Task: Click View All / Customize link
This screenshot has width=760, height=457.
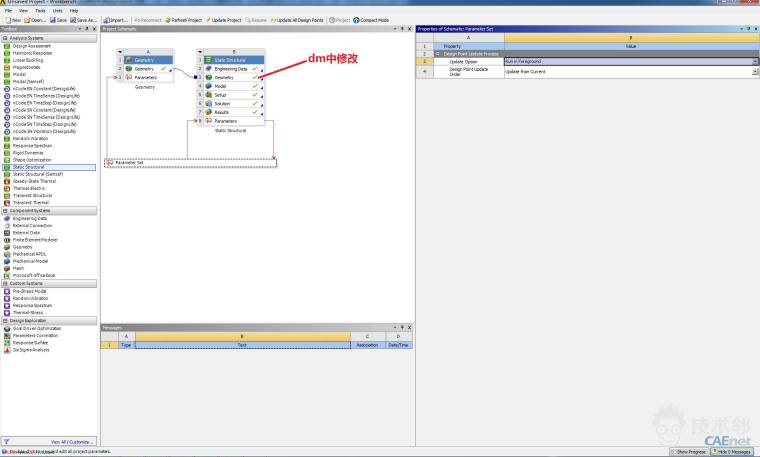Action: (x=69, y=441)
